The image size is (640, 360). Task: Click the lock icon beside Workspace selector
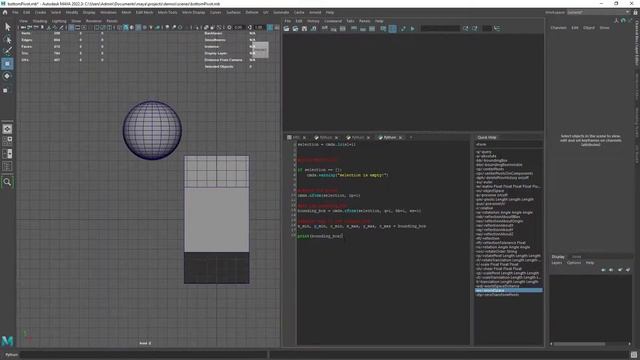tap(636, 12)
